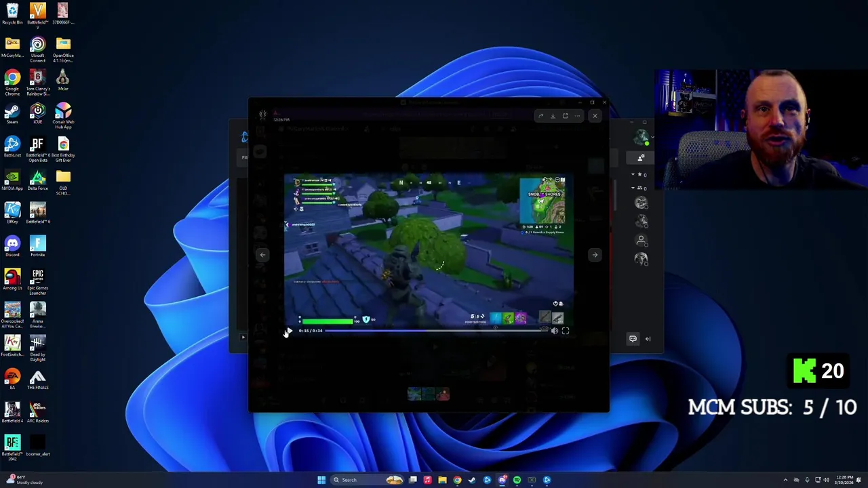The width and height of the screenshot is (868, 488).
Task: Download the clip using the download icon
Action: 553,116
